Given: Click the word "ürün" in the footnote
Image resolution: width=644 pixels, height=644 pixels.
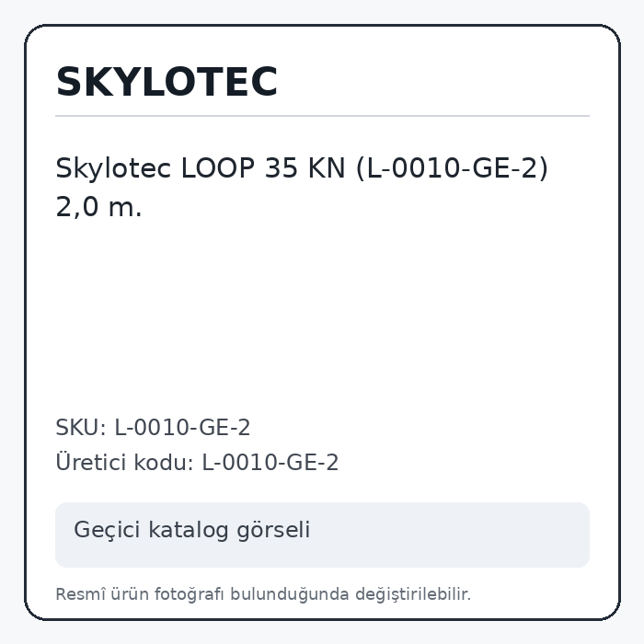Looking at the screenshot, I should [130, 594].
